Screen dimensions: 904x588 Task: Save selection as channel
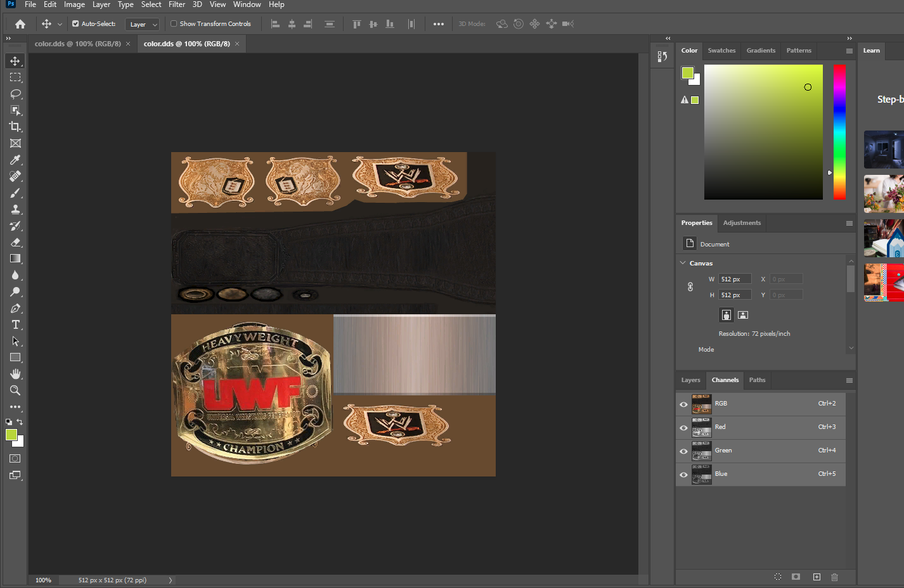coord(796,577)
